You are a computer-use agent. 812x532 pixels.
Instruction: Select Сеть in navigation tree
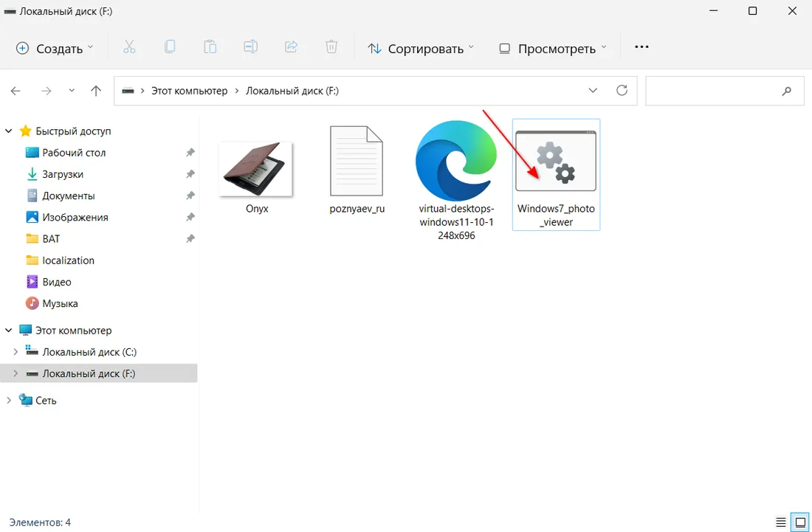coord(46,400)
